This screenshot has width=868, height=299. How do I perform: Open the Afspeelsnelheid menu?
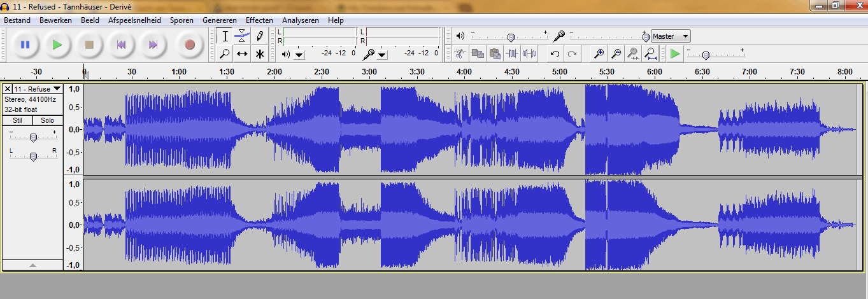tap(134, 20)
